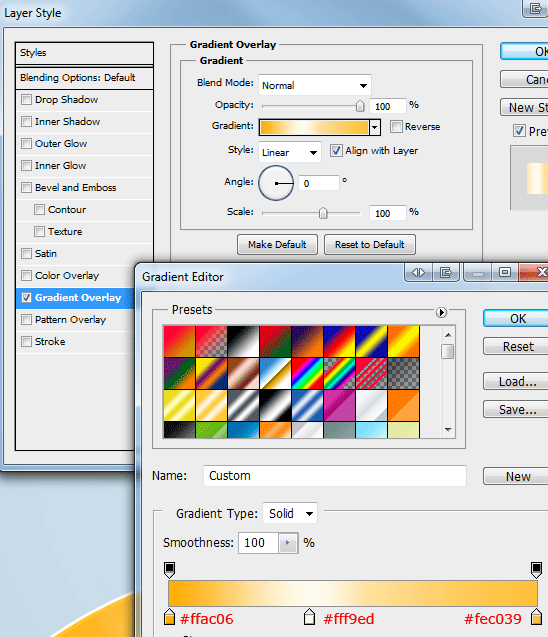548x637 pixels.
Task: Click the gradient bar in Gradient Editor
Action: (x=353, y=593)
